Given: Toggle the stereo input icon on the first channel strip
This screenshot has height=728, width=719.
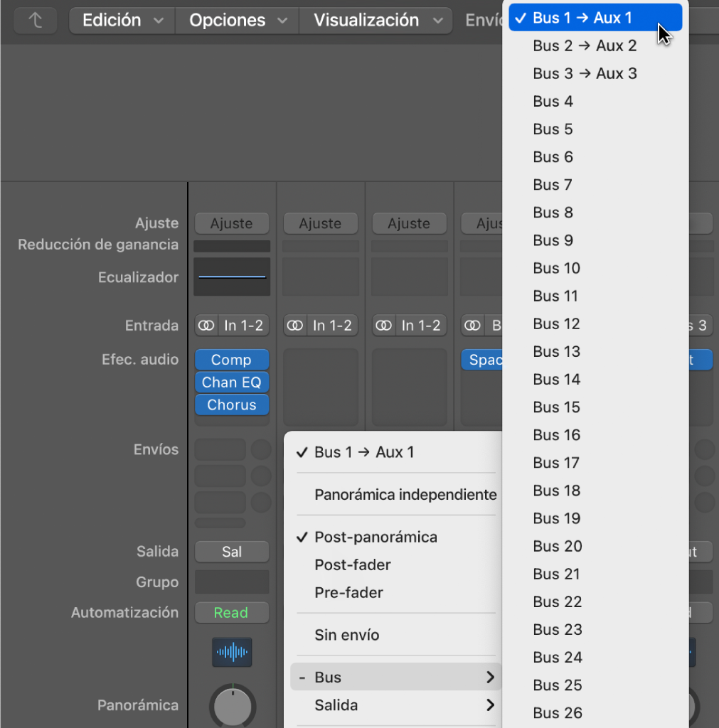Looking at the screenshot, I should [x=206, y=326].
